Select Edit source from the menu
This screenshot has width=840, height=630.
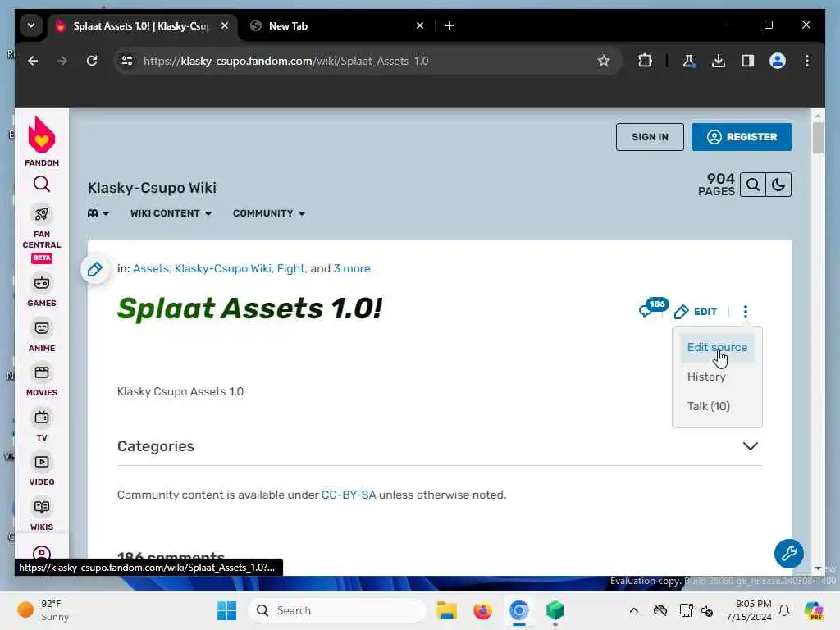click(x=717, y=347)
